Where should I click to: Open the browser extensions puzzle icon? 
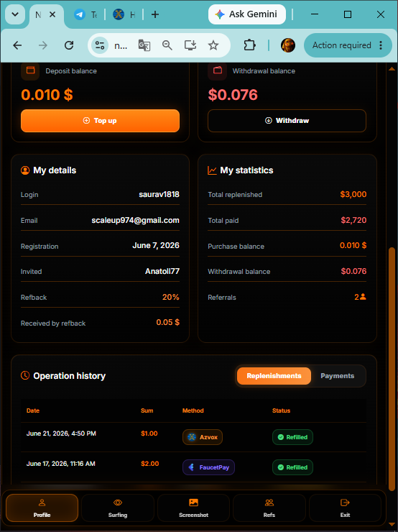click(x=249, y=45)
